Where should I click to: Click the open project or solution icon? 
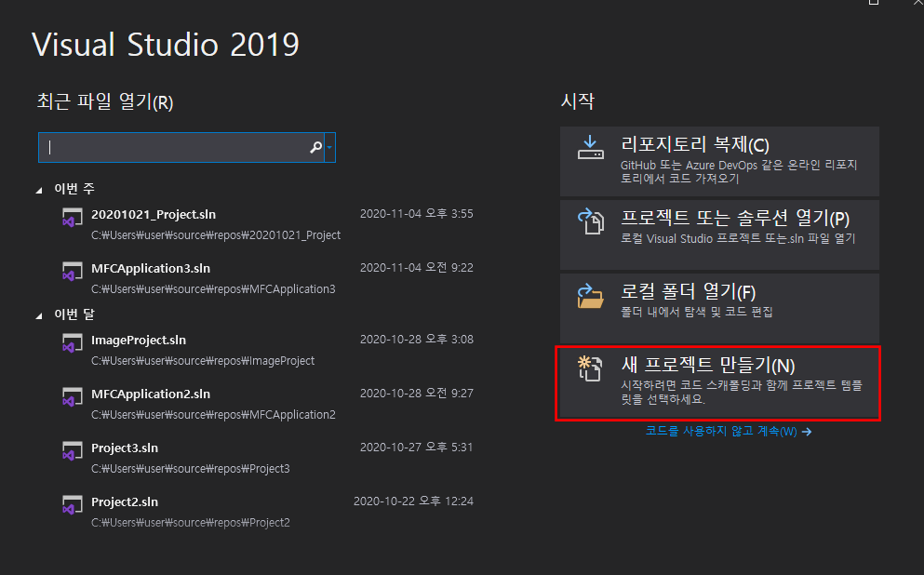(591, 221)
